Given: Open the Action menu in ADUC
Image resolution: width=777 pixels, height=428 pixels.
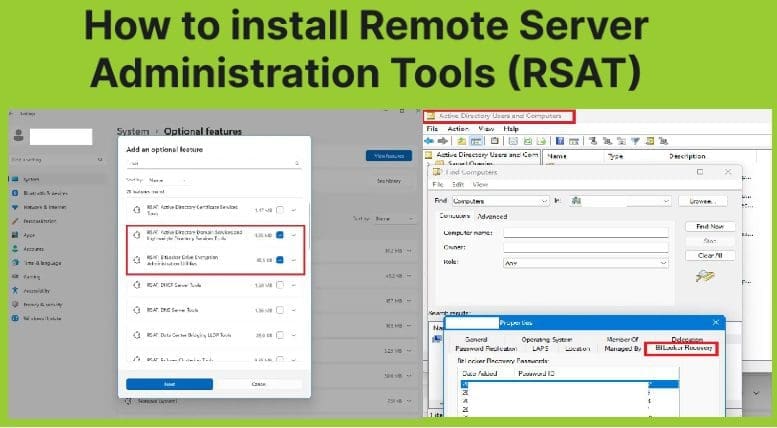Looking at the screenshot, I should [x=458, y=129].
